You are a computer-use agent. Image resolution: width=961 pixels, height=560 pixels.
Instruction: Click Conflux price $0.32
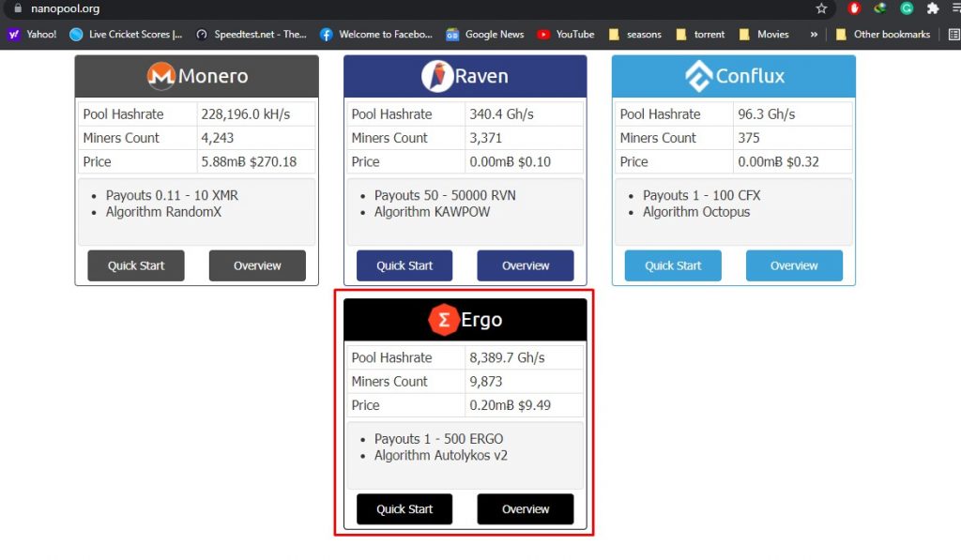pos(803,161)
